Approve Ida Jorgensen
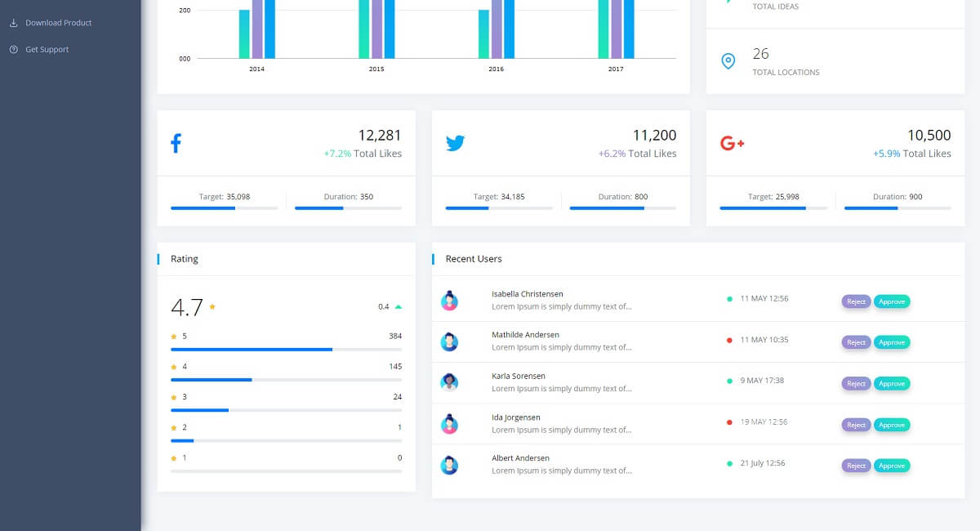The image size is (980, 531). click(892, 425)
